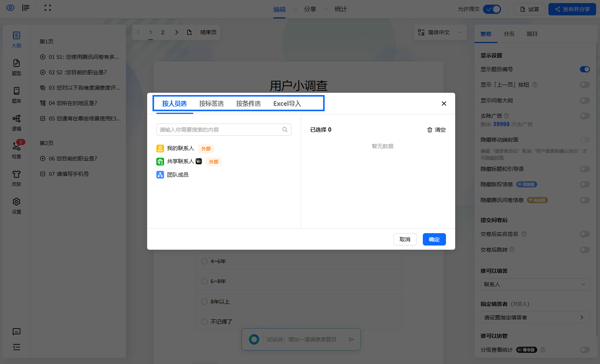Expand 请设置指定填答者 selector

535,317
